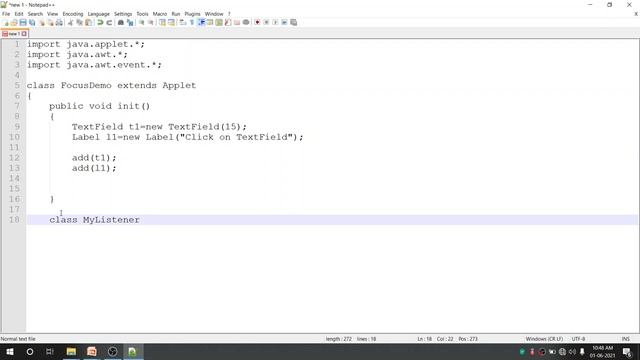Click the Close All toolbar icon
640x360 pixels.
[x=51, y=22]
